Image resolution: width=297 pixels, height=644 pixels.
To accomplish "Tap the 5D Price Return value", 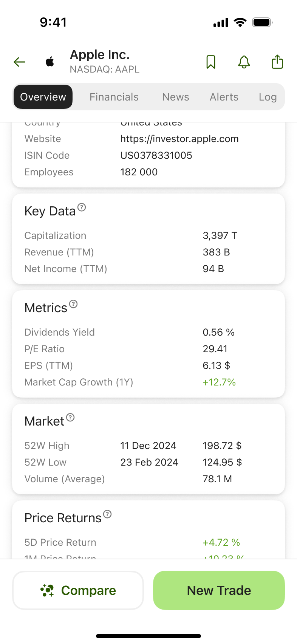I will 221,543.
